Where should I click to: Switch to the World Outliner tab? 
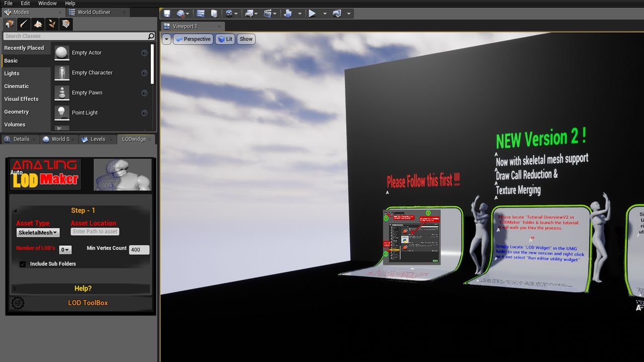tap(94, 12)
